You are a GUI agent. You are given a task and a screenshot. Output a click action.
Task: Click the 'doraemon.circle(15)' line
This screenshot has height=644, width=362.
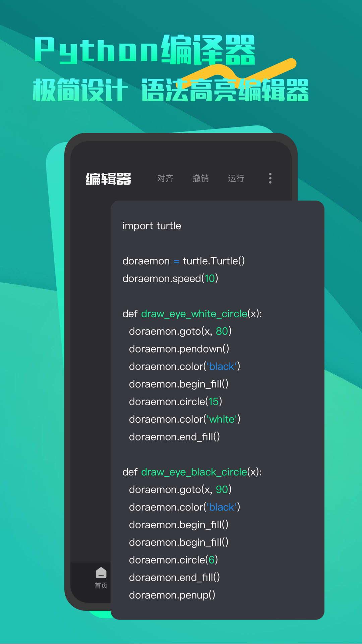click(x=176, y=402)
